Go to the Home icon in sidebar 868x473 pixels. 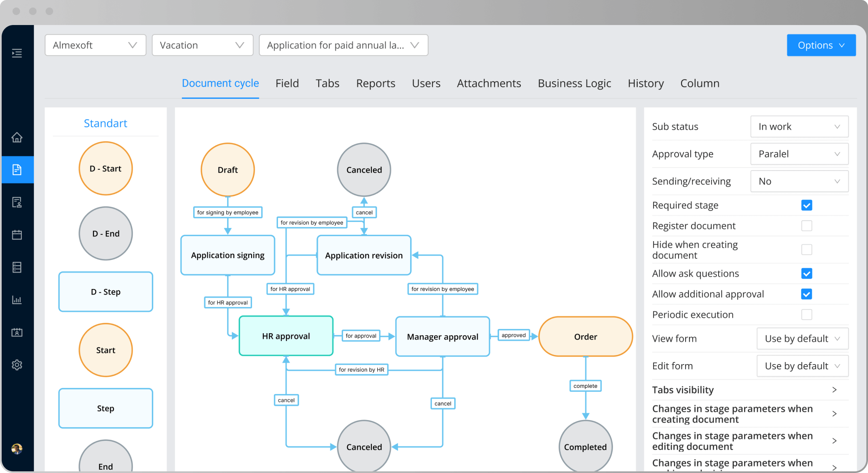tap(17, 137)
